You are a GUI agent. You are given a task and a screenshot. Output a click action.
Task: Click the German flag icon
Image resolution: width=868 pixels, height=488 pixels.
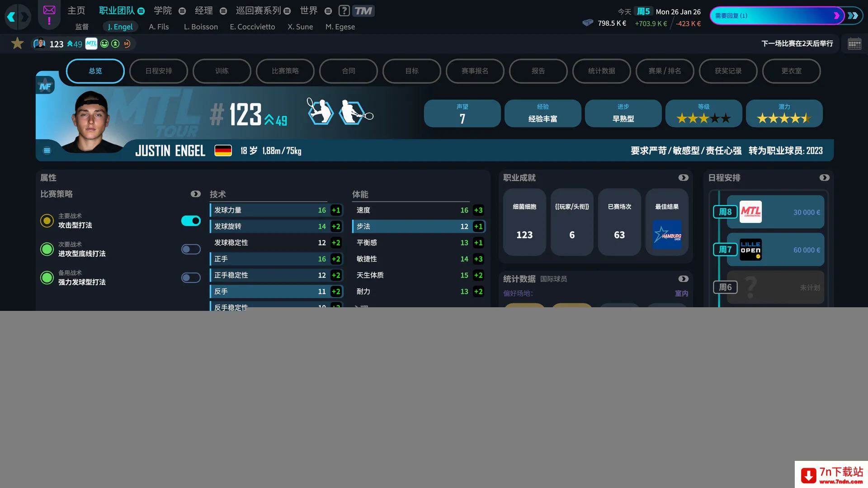(x=223, y=150)
